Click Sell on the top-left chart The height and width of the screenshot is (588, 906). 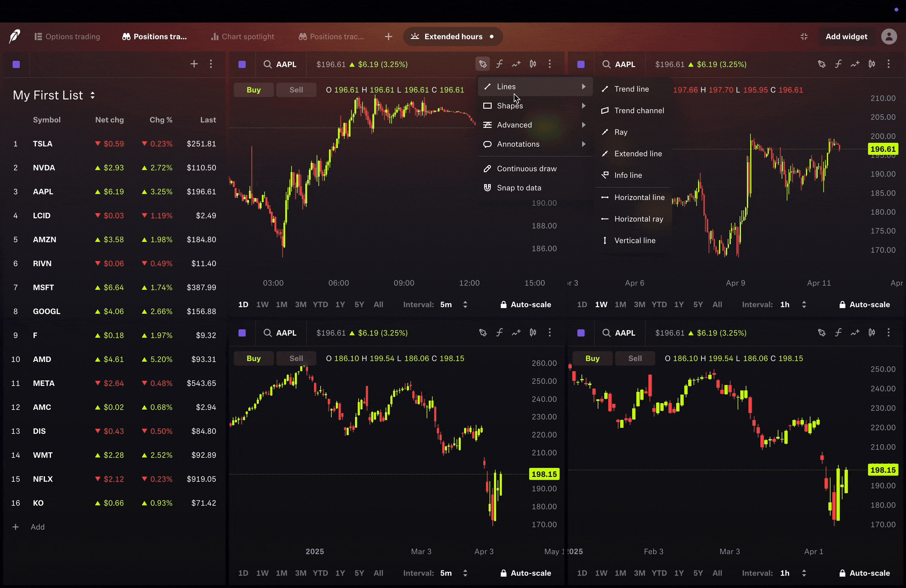coord(296,90)
